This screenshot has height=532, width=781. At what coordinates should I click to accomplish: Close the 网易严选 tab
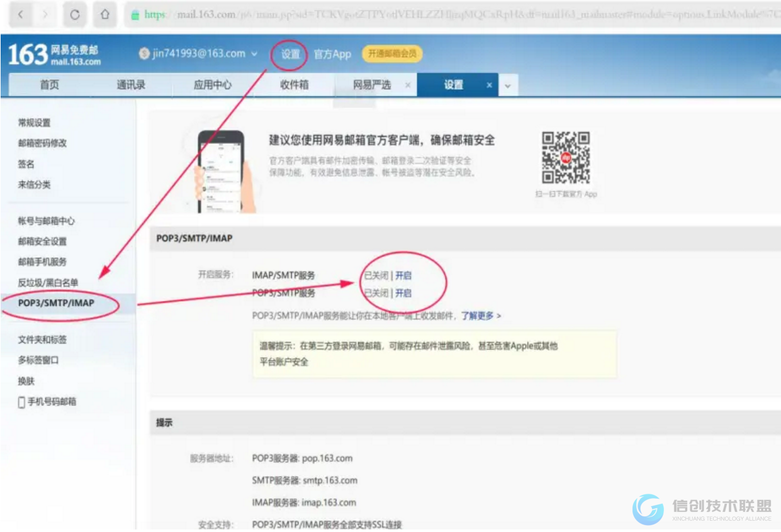click(407, 86)
